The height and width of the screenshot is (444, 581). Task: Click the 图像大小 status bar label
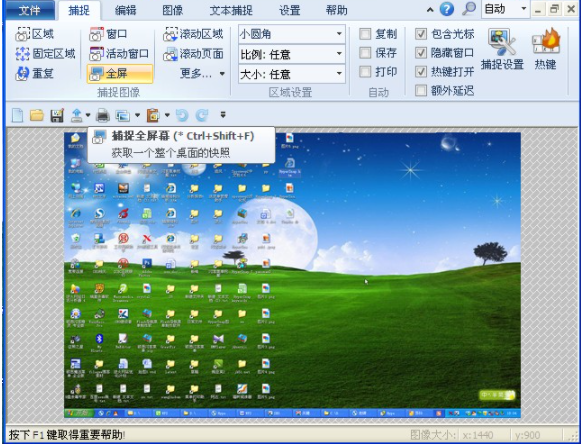point(433,434)
